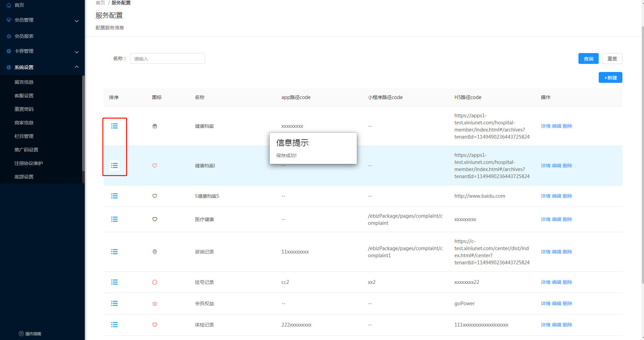Go to 首页 breadcrumb link

pyautogui.click(x=100, y=3)
